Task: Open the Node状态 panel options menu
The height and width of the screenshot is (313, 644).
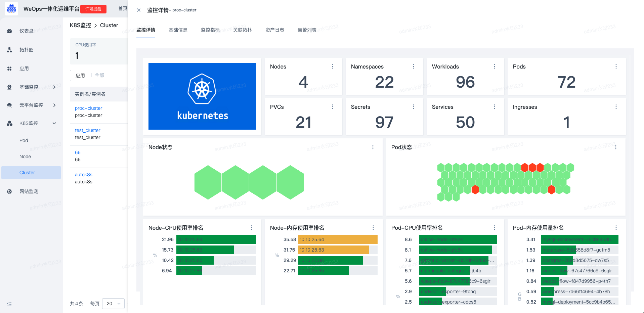Action: pos(373,147)
